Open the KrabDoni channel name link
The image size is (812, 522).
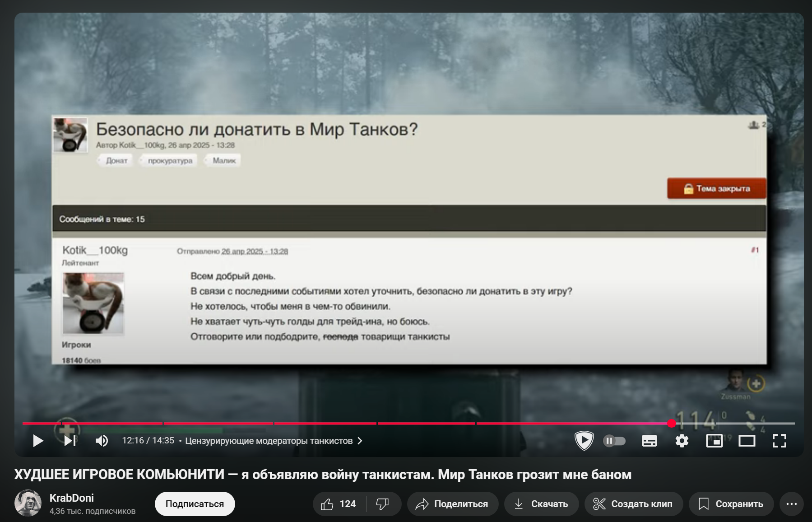(x=72, y=498)
